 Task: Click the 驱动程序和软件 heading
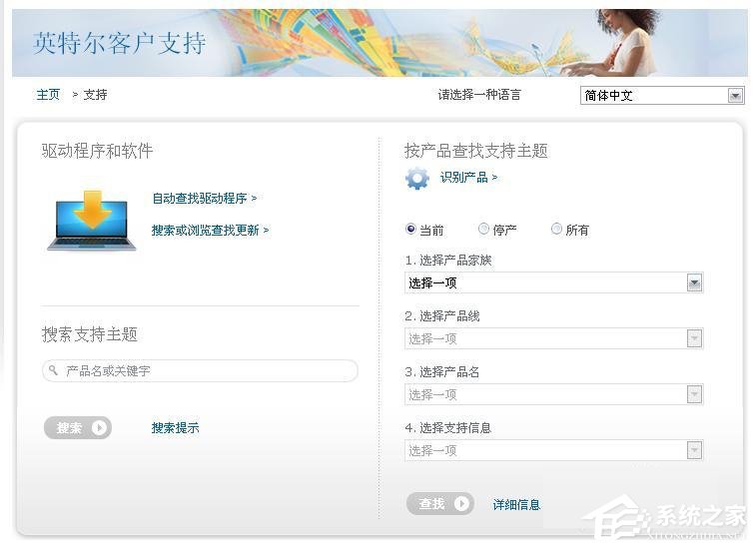(x=98, y=151)
